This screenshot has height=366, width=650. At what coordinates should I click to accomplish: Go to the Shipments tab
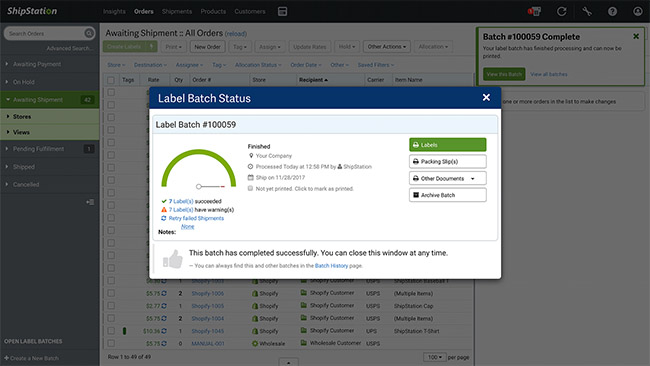(177, 11)
